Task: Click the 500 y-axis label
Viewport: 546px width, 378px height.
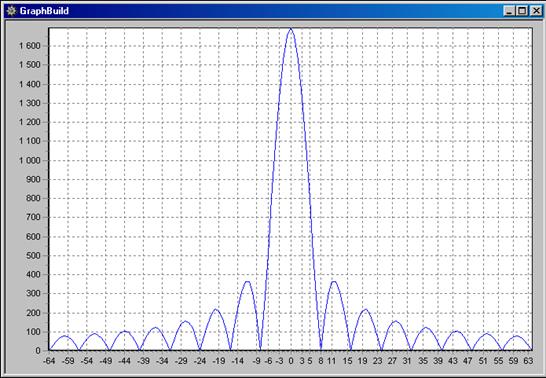Action: 33,255
